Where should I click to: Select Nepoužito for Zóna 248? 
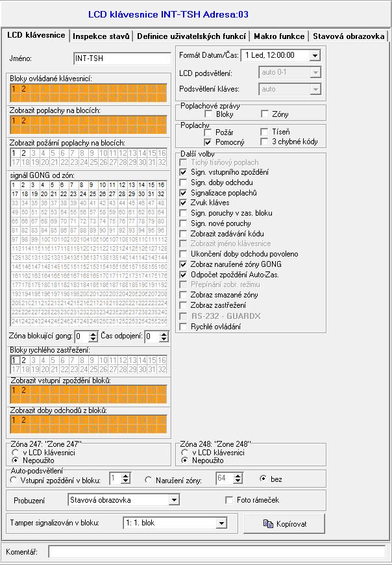tap(184, 460)
